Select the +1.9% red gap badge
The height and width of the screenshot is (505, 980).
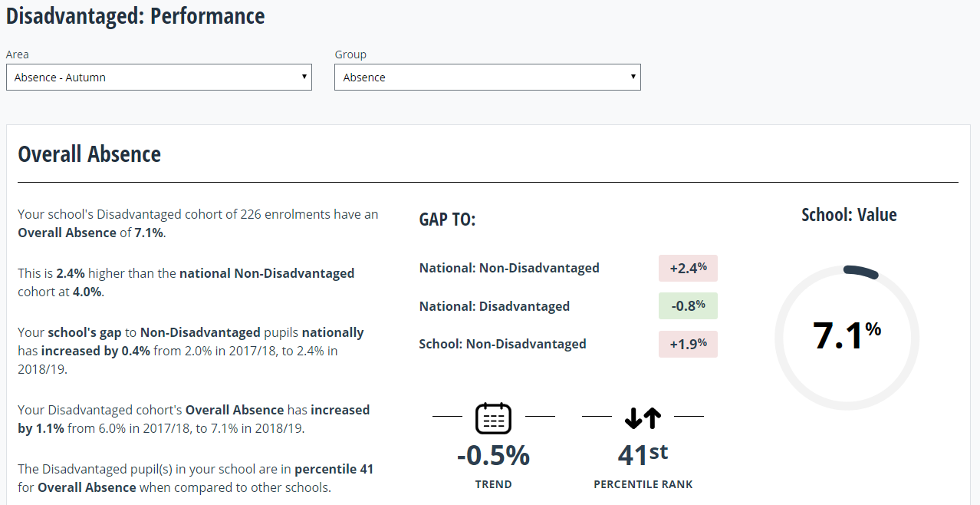point(688,344)
